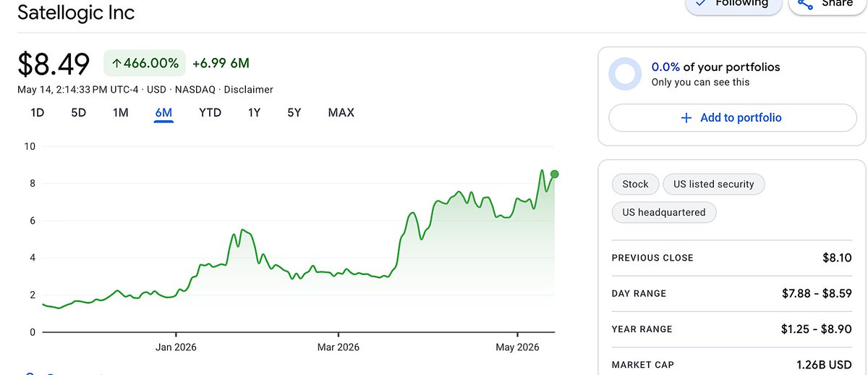Viewport: 868px width, 375px height.
Task: Click the 466.00% gain badge
Action: pos(145,63)
